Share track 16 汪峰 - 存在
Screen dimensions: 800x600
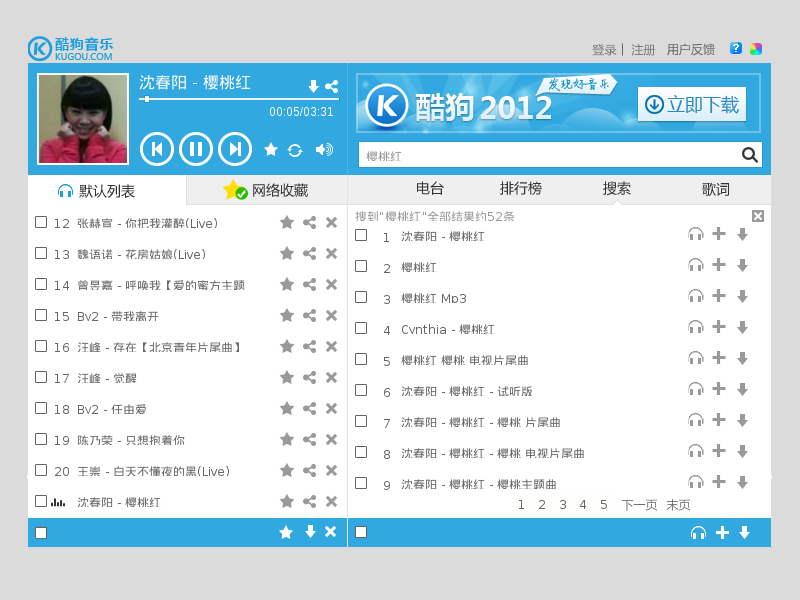pos(309,346)
